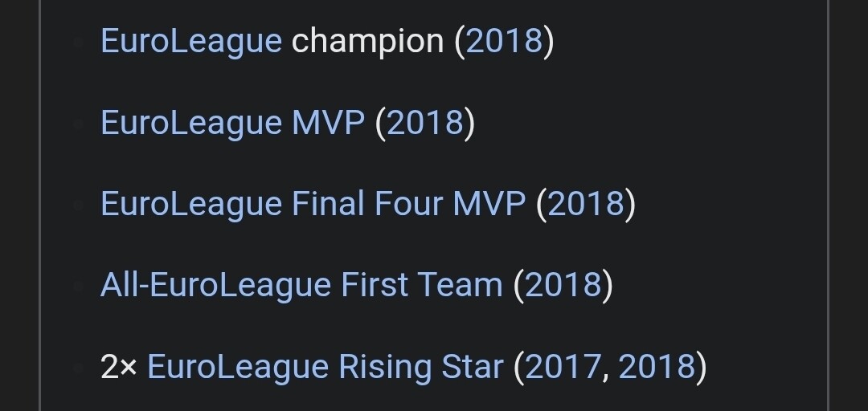This screenshot has width=868, height=411.
Task: Select the 2018 link beside All-EuroLeague First Team
Action: (x=563, y=285)
